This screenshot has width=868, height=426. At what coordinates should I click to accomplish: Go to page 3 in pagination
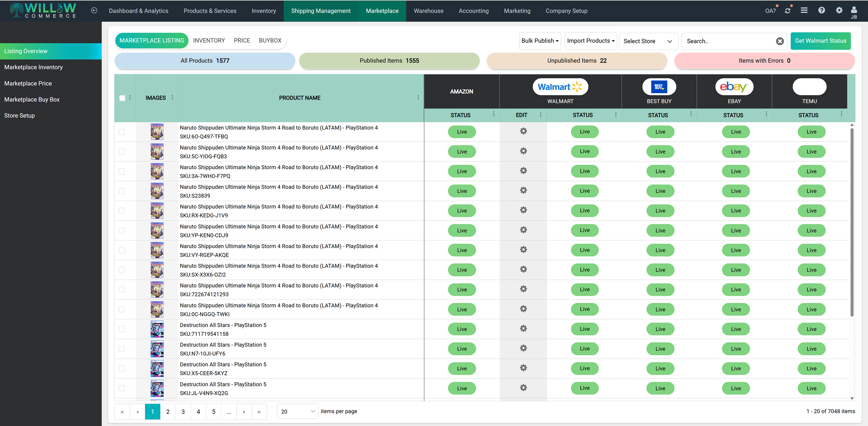[183, 412]
